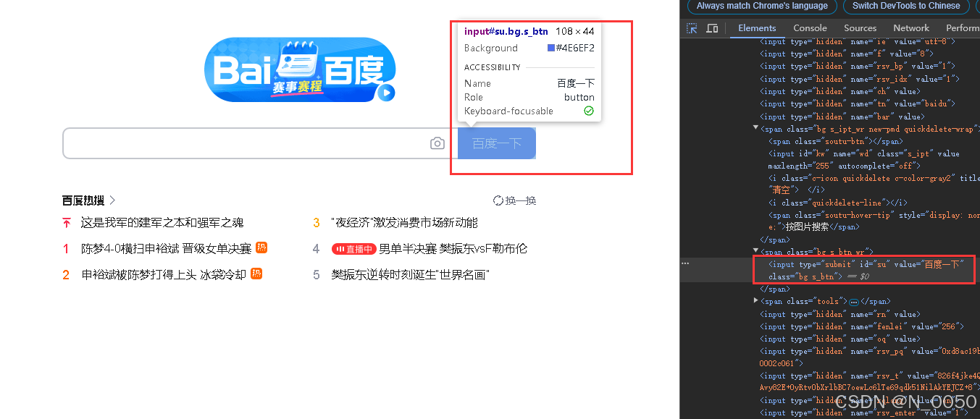Click 热 badge next to 申裕斌被陈梦打得上头
The height and width of the screenshot is (419, 980).
(256, 274)
